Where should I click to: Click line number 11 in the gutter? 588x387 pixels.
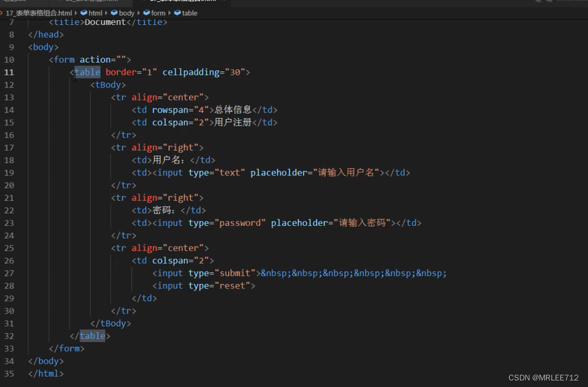tap(9, 72)
